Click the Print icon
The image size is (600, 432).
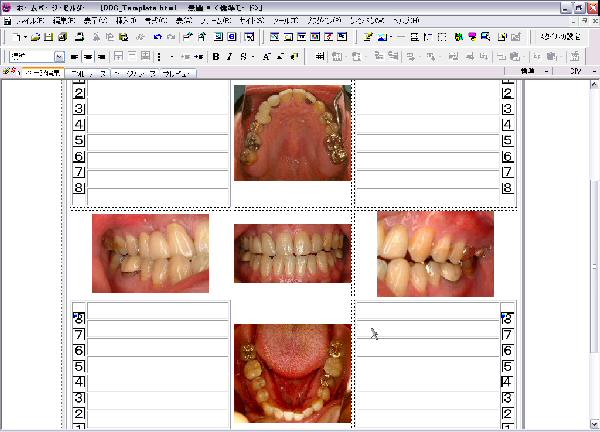79,37
